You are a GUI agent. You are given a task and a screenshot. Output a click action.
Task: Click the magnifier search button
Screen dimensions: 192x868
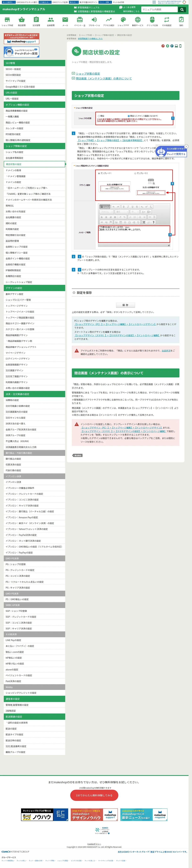(182, 9)
